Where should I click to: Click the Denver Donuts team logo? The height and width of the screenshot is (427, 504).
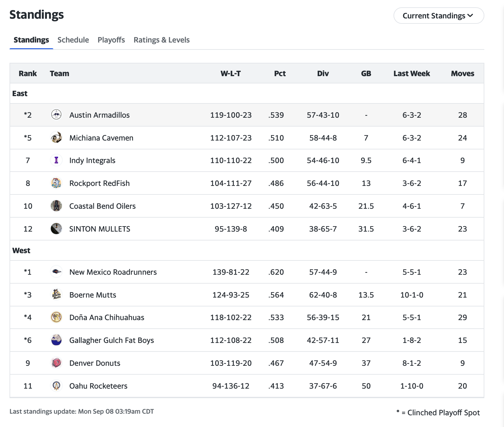coord(56,363)
